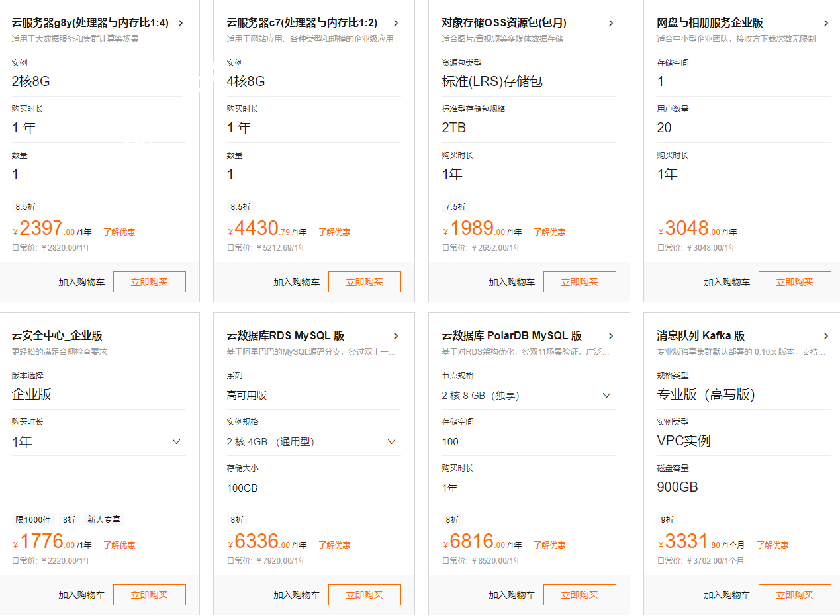Click the 存储空间 value 100 in PolarDB card
The width and height of the screenshot is (840, 616).
click(x=450, y=442)
